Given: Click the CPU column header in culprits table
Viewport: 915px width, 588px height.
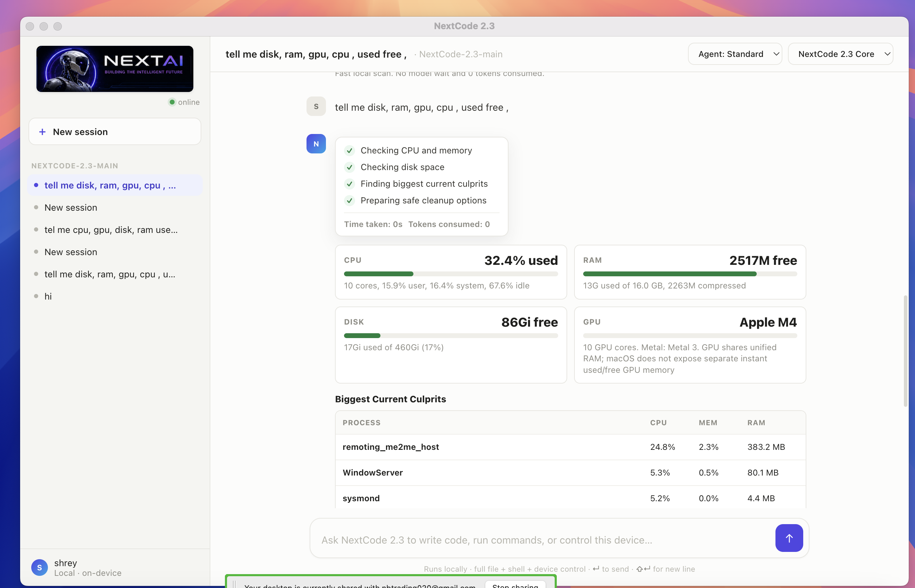Looking at the screenshot, I should click(658, 423).
